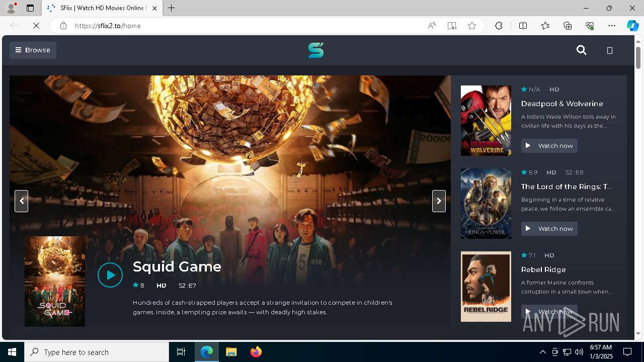Screen dimensions: 644x362
Task: Open the Windows Start menu
Action: 12,352
